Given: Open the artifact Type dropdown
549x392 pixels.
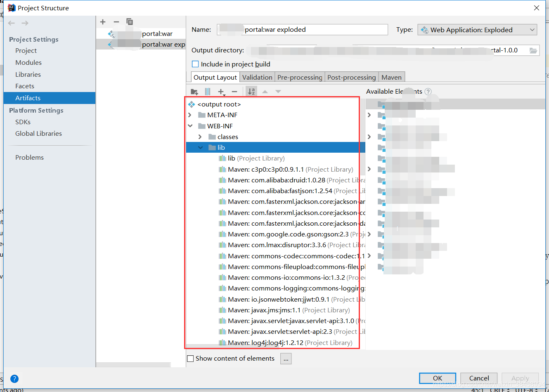Looking at the screenshot, I should tap(478, 30).
